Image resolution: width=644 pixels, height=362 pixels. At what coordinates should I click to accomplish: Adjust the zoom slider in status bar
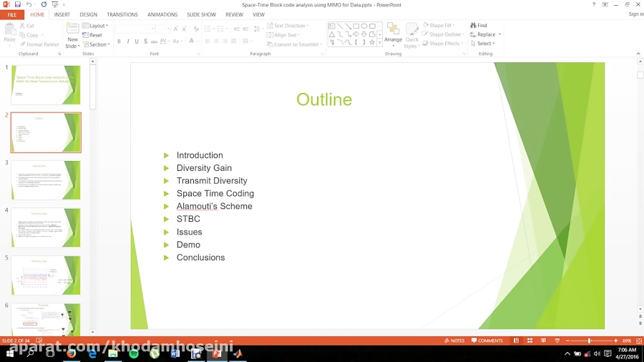(590, 341)
